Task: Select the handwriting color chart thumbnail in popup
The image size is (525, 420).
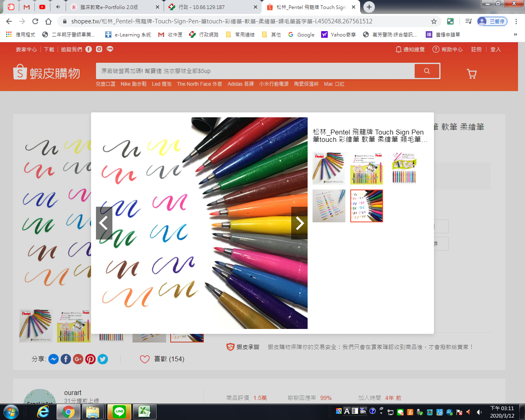Action: [329, 206]
